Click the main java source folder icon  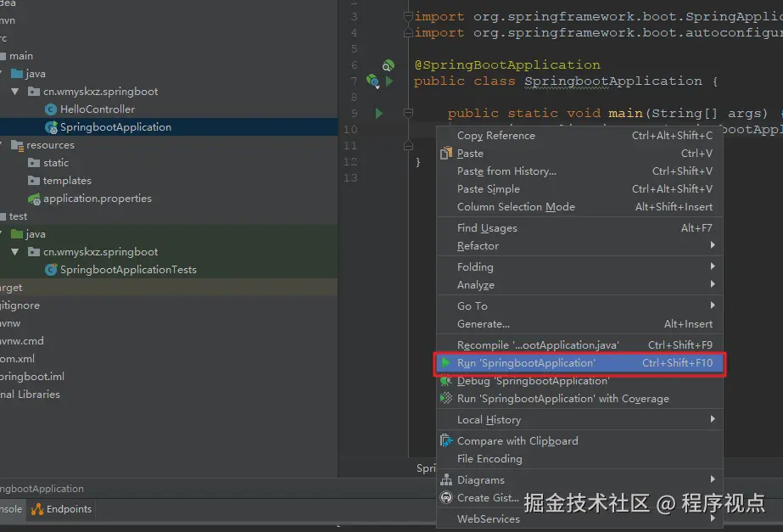17,74
